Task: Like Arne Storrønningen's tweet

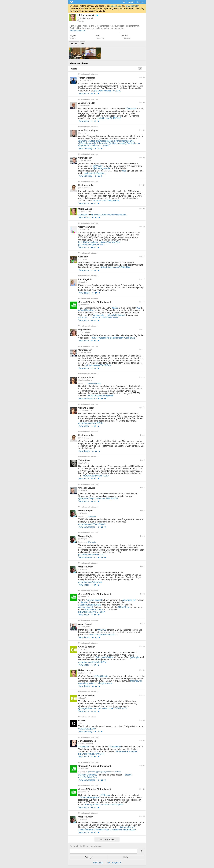Action: (102, 149)
